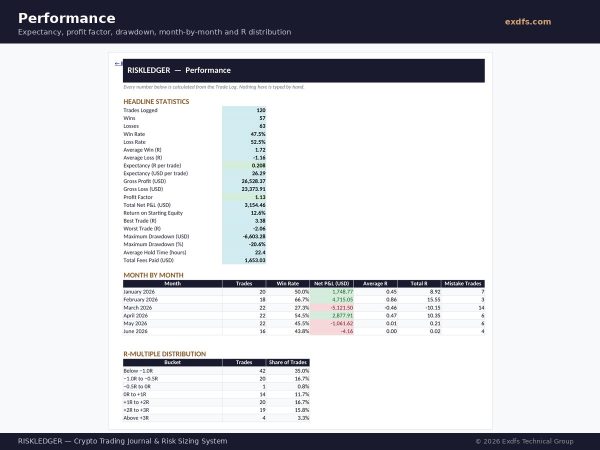The height and width of the screenshot is (450, 600).
Task: Select the Maximum Drawdown (USD) value cell
Action: (x=244, y=236)
